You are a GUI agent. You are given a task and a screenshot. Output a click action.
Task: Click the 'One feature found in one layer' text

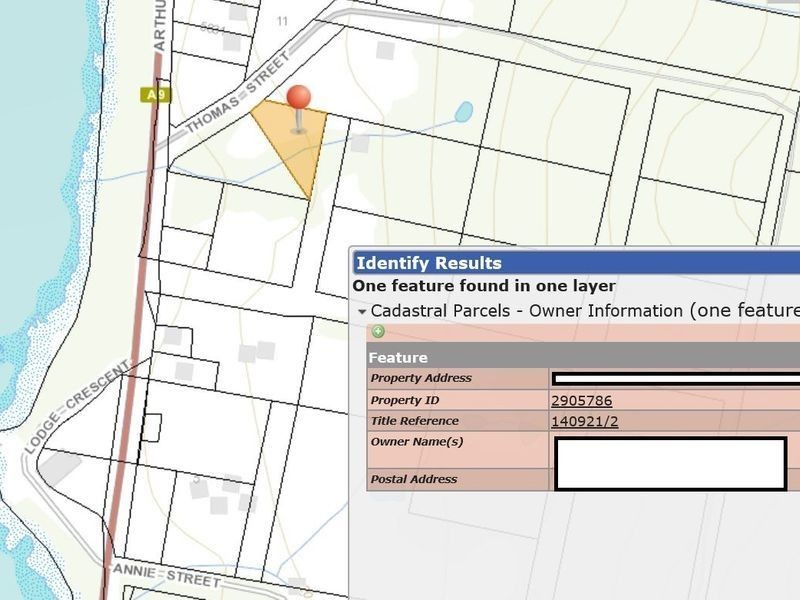point(484,286)
